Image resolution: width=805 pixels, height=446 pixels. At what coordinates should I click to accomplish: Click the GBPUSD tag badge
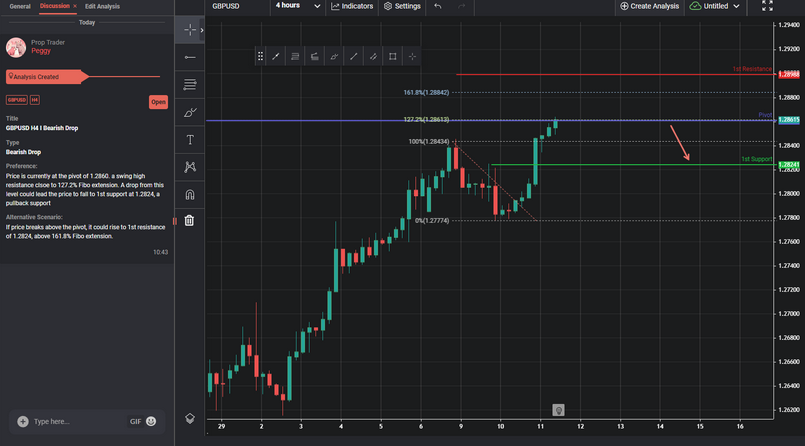(16, 100)
